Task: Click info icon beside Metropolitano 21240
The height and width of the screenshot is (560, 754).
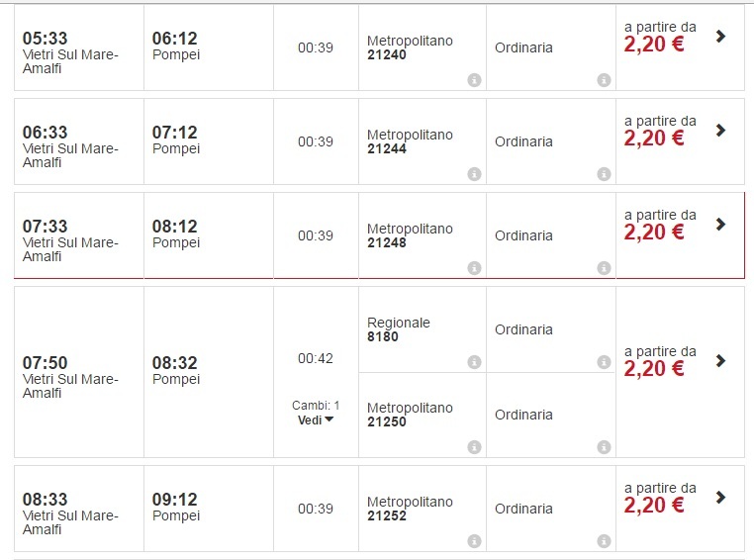Action: pos(474,80)
